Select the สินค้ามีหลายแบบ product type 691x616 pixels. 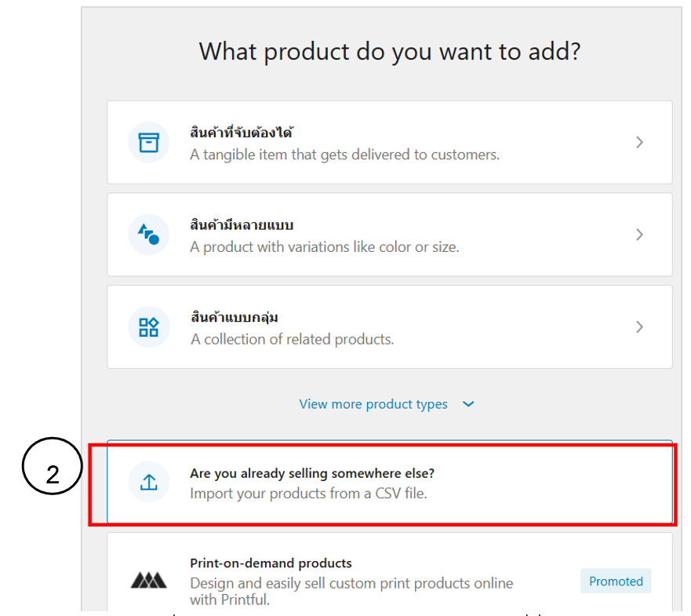pos(242,225)
